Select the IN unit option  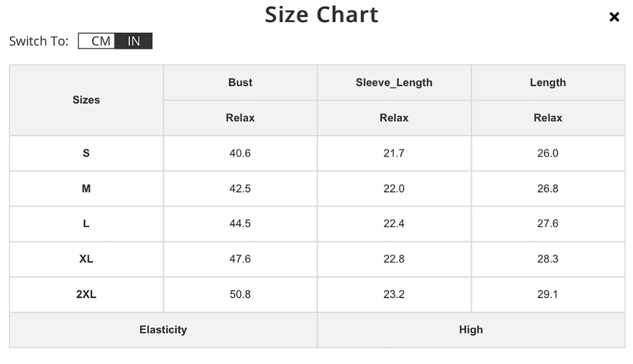pos(133,41)
